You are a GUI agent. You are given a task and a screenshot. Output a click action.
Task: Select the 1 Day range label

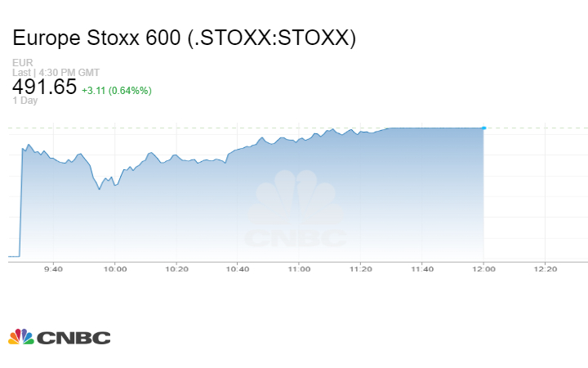click(24, 101)
